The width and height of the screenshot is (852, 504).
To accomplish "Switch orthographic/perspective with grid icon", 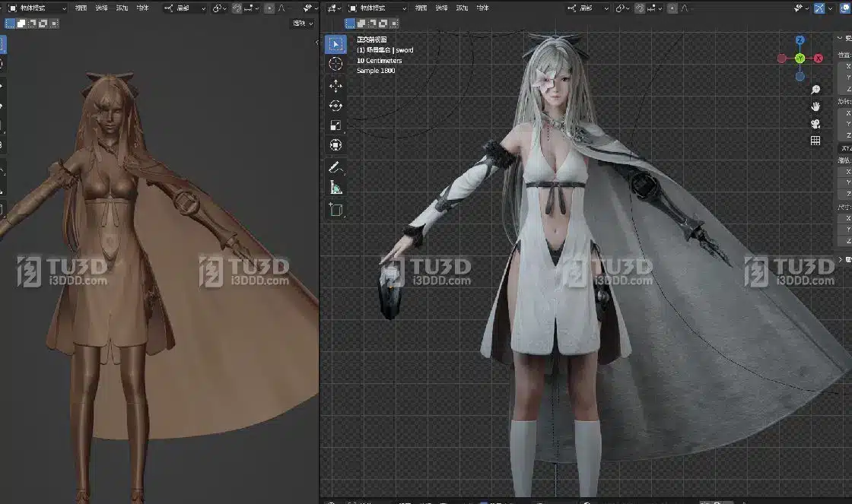I will pos(815,141).
